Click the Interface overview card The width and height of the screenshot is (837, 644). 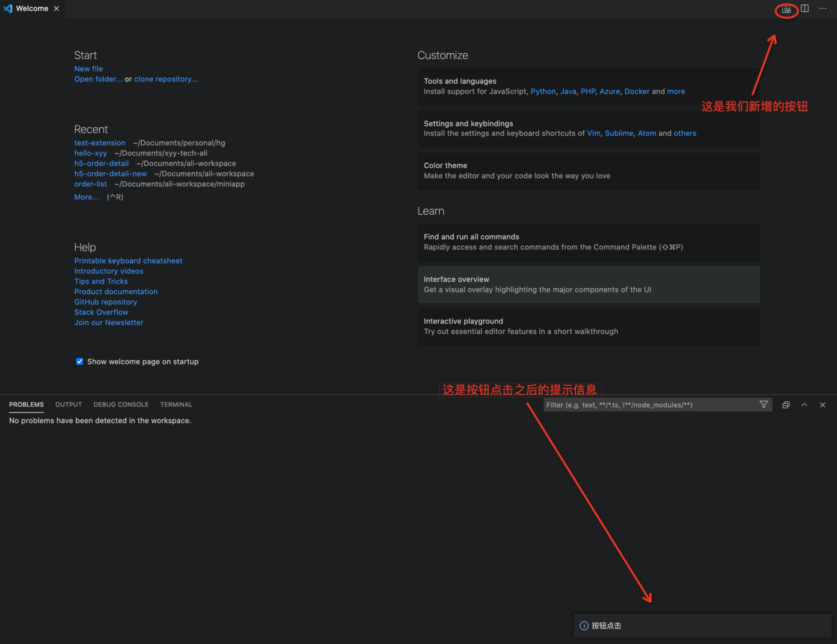(x=589, y=284)
